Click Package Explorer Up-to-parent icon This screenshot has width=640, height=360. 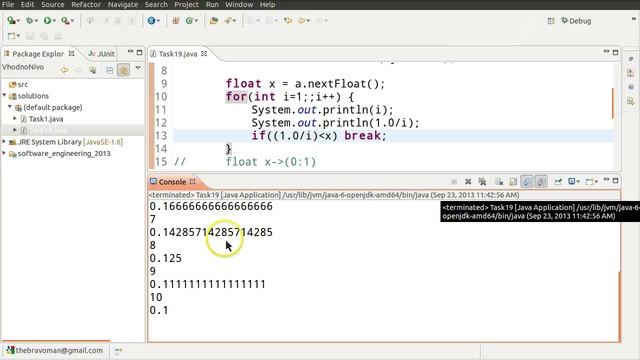[x=93, y=70]
